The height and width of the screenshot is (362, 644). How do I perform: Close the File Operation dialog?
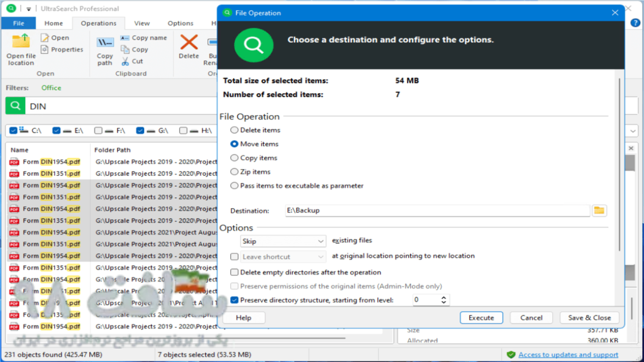point(615,13)
